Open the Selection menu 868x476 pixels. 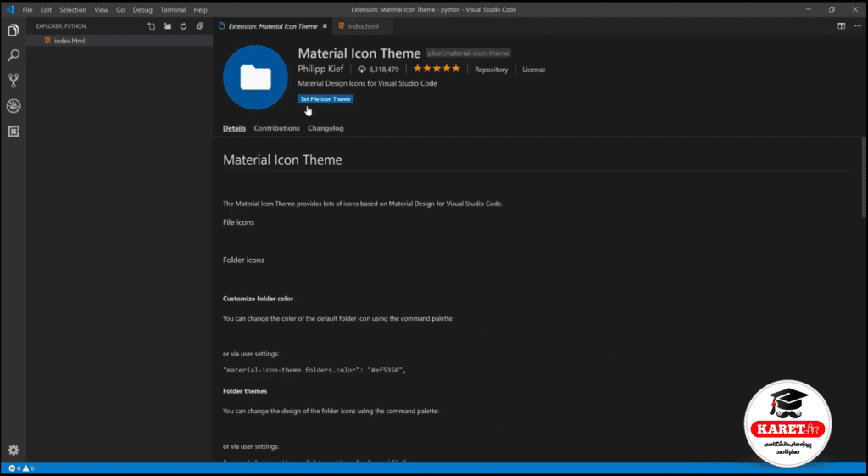point(73,10)
